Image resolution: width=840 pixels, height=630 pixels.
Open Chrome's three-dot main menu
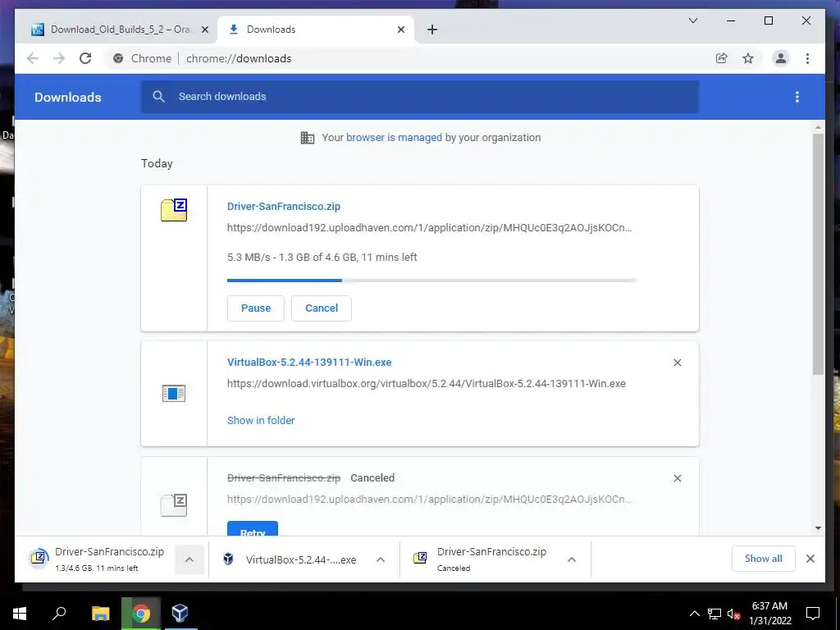click(807, 58)
